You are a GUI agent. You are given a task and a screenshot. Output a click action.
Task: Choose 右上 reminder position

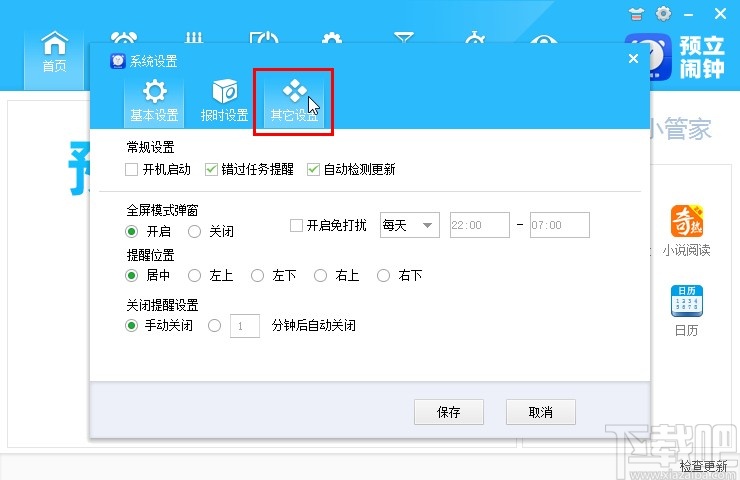point(320,276)
